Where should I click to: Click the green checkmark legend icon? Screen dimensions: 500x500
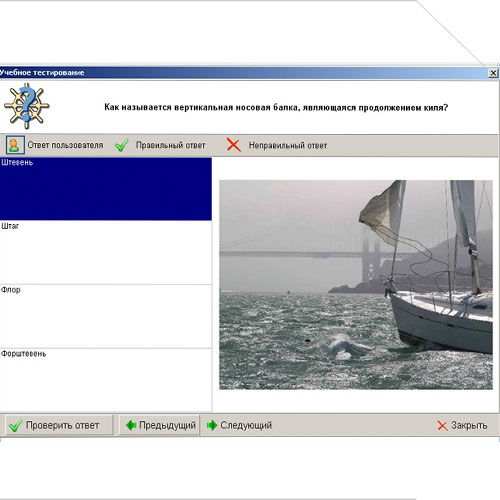pyautogui.click(x=122, y=145)
